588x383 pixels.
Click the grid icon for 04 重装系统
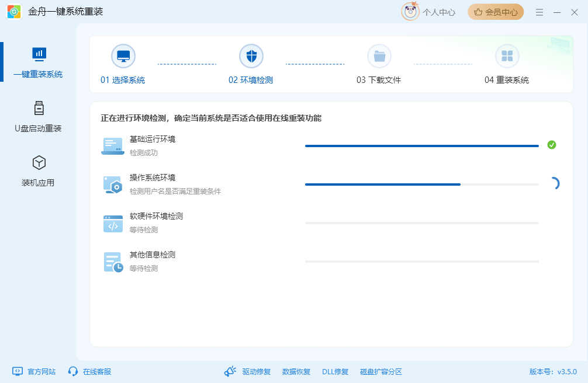(x=507, y=55)
